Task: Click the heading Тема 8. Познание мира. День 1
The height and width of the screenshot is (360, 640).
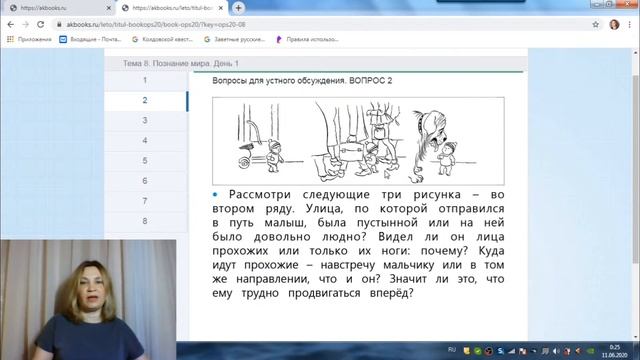Action: [181, 64]
